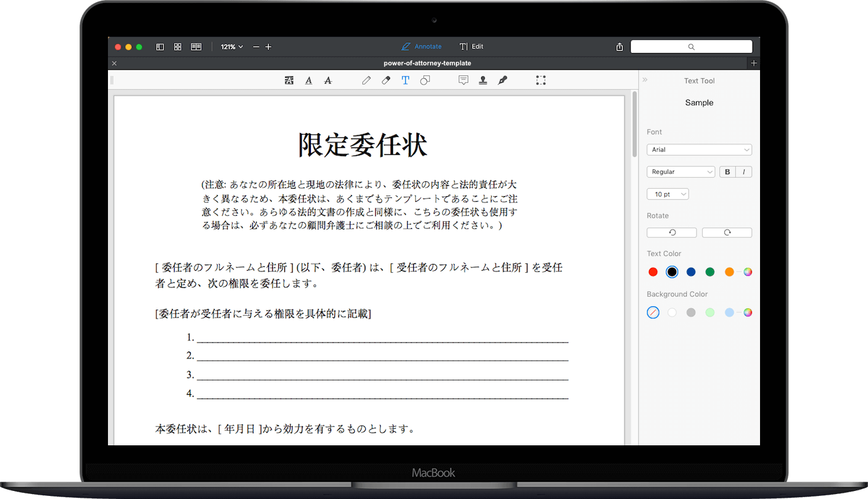Set text color to red

[653, 272]
